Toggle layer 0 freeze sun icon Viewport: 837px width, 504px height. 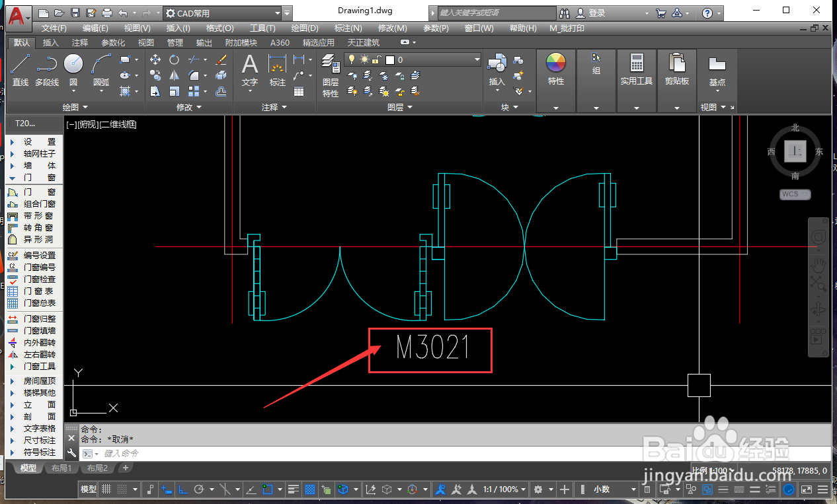coord(364,59)
